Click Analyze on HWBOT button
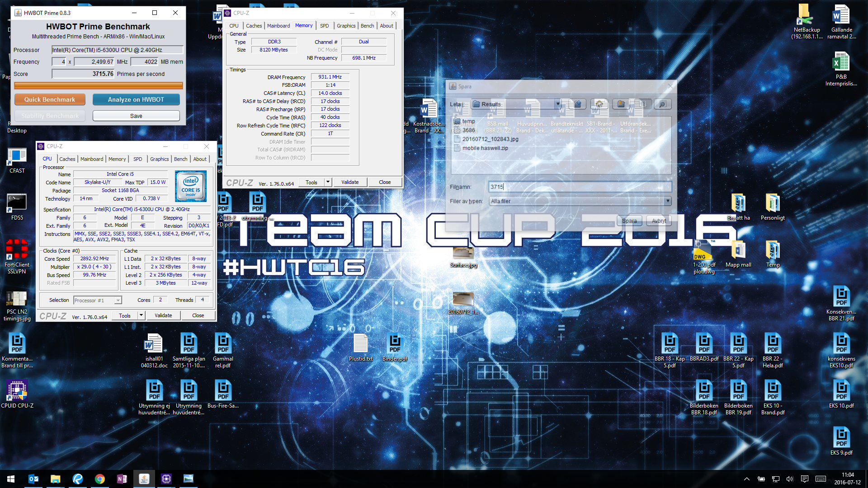This screenshot has width=868, height=488. coord(136,99)
